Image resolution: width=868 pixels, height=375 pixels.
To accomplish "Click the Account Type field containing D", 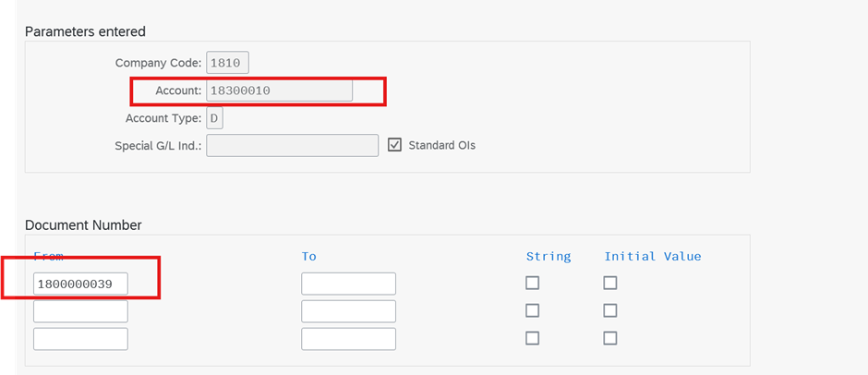I will pyautogui.click(x=215, y=118).
